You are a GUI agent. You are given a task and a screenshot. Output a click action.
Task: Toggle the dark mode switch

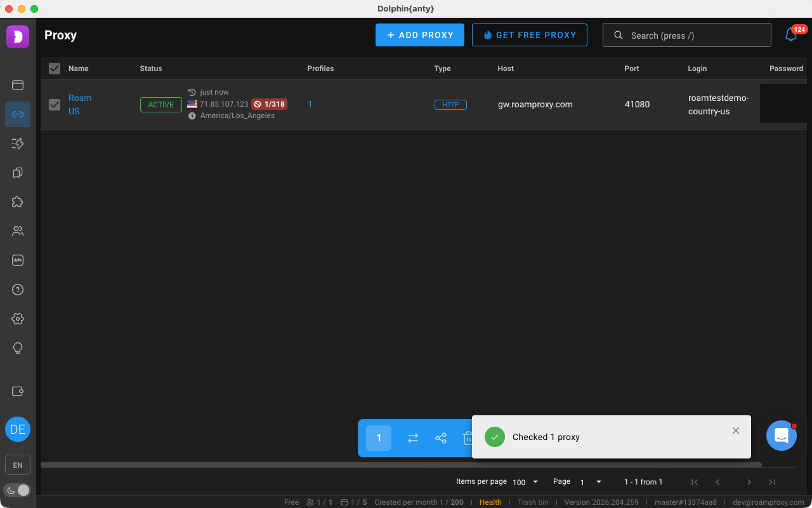(18, 490)
